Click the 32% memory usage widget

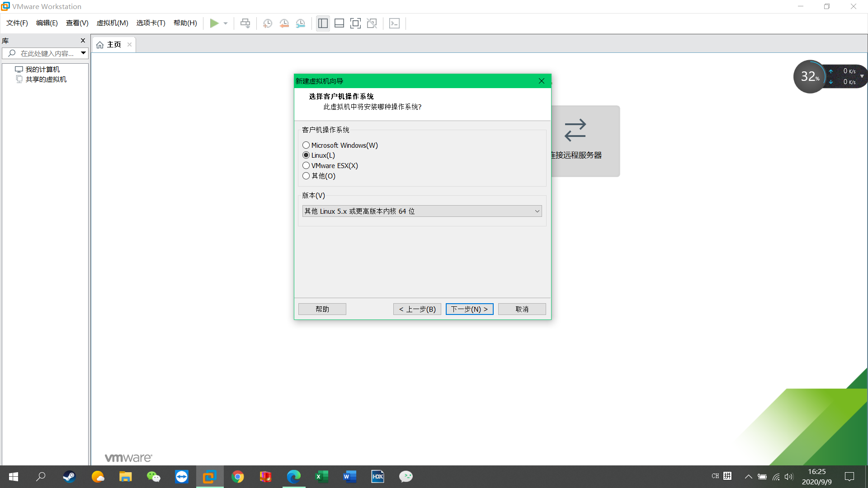[810, 76]
